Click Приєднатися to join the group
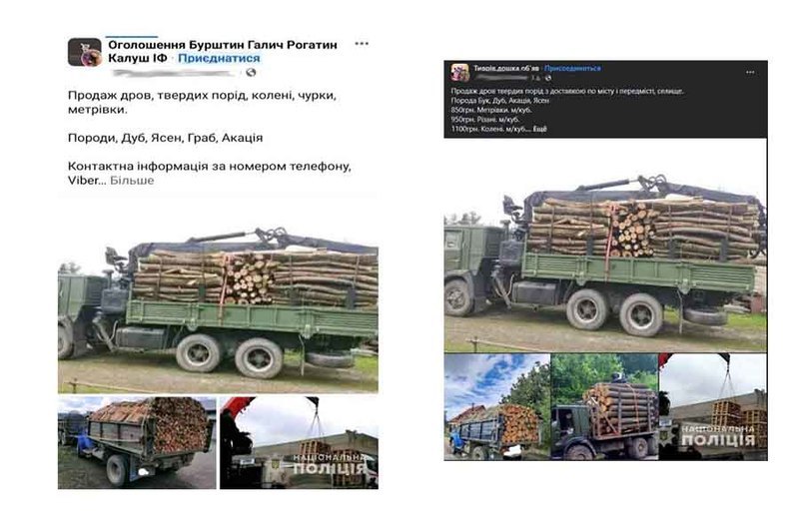This screenshot has width=799, height=532. click(219, 58)
